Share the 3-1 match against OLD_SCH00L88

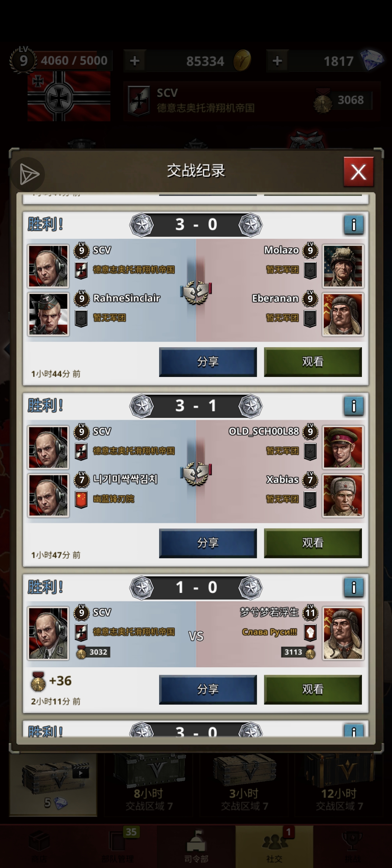pyautogui.click(x=207, y=543)
